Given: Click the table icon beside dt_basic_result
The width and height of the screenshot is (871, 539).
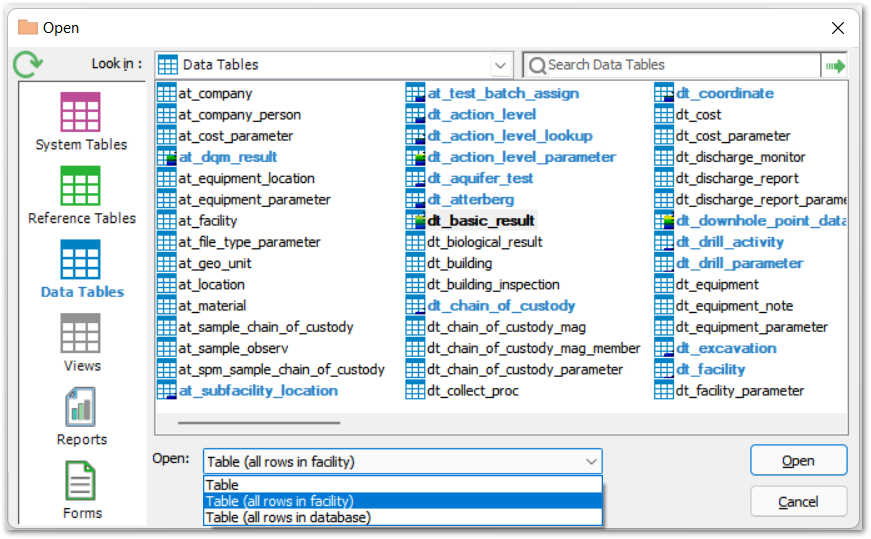Looking at the screenshot, I should point(415,221).
